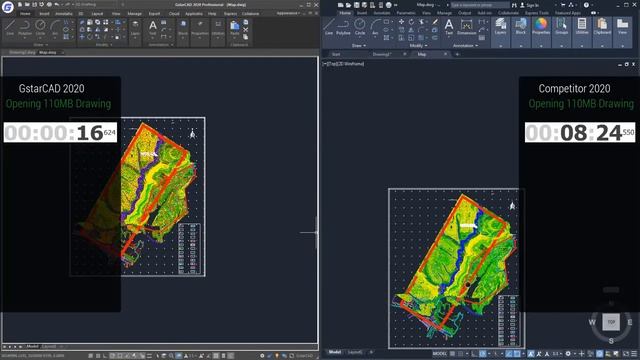Toggle MODEL space button in Competitor status bar
This screenshot has width=640, height=360.
[440, 354]
